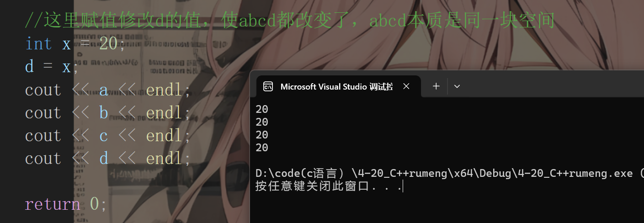Click the 0 after return
Screen dimensions: 644x223
pos(95,204)
